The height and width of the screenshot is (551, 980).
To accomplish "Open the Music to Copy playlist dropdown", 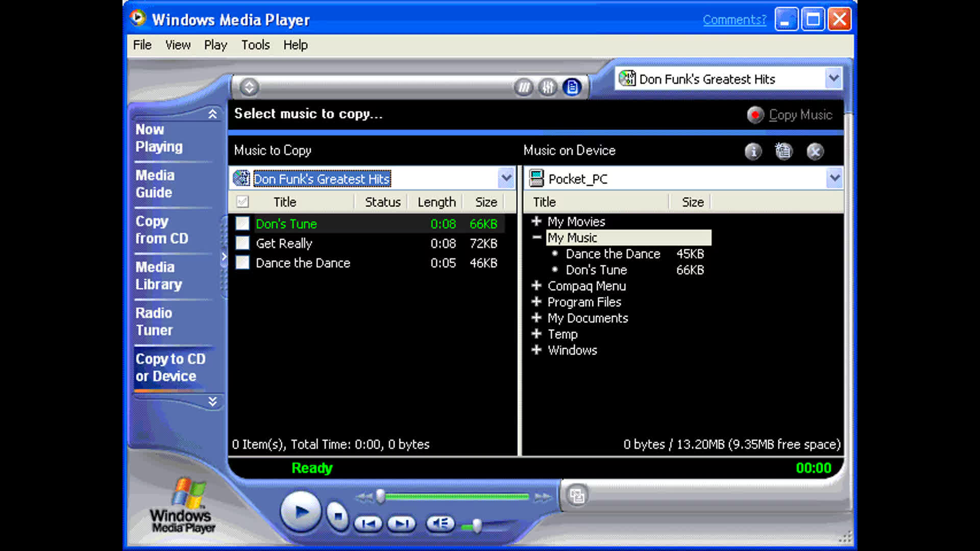I will [506, 178].
